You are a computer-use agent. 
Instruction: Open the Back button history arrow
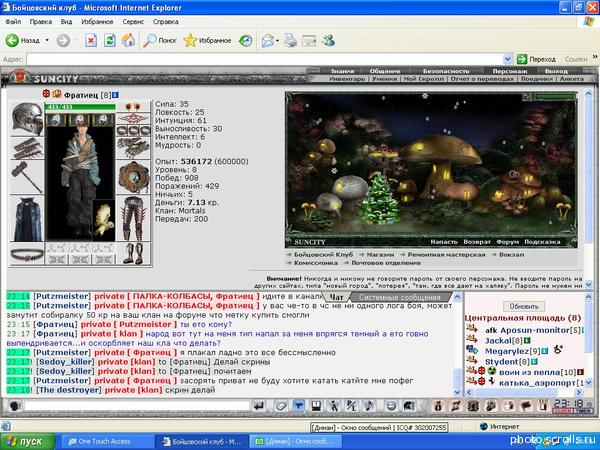pos(46,41)
